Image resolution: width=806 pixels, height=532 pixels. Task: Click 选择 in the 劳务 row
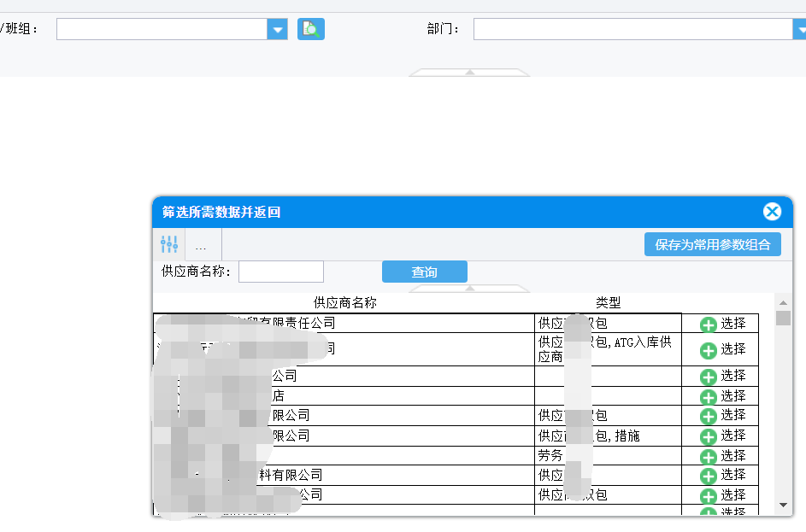click(723, 456)
